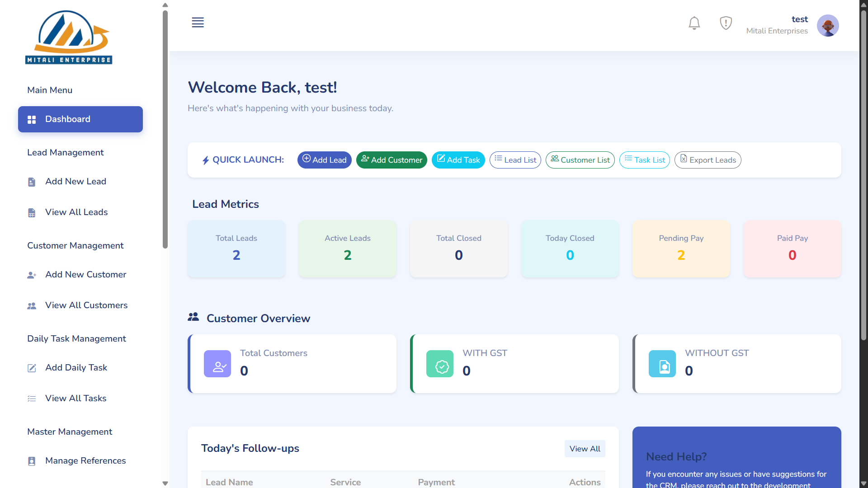Image resolution: width=868 pixels, height=488 pixels.
Task: Click the Manage References book icon
Action: 31,461
